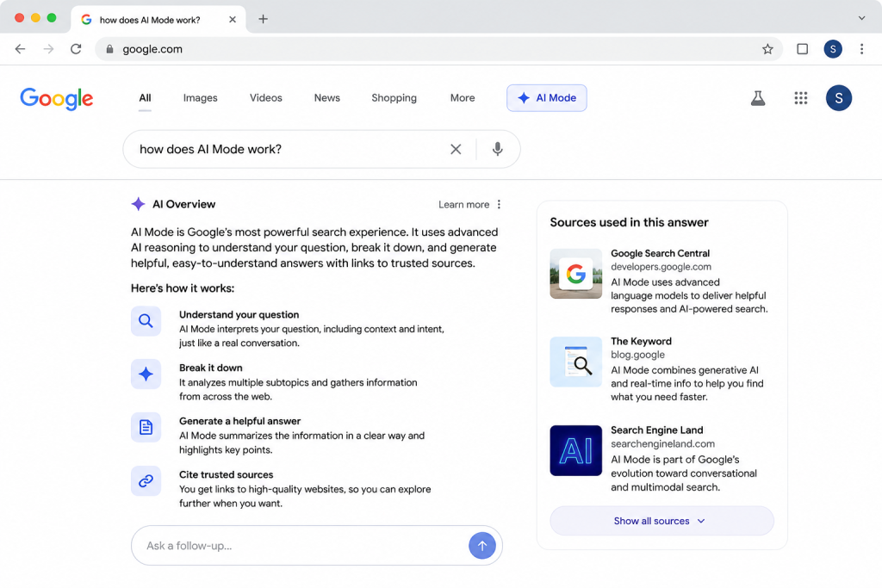Click the Search Engine Land AI thumbnail

(x=575, y=450)
